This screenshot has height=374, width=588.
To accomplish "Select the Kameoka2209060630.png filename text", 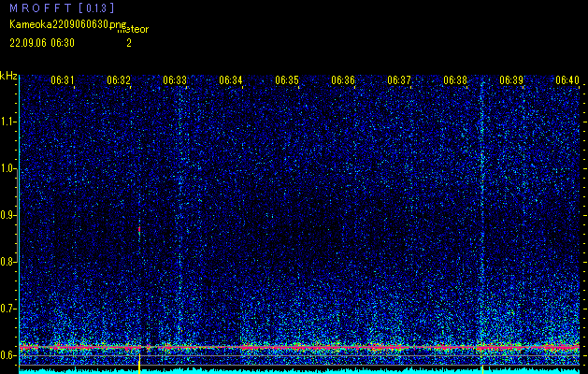I will pos(68,24).
